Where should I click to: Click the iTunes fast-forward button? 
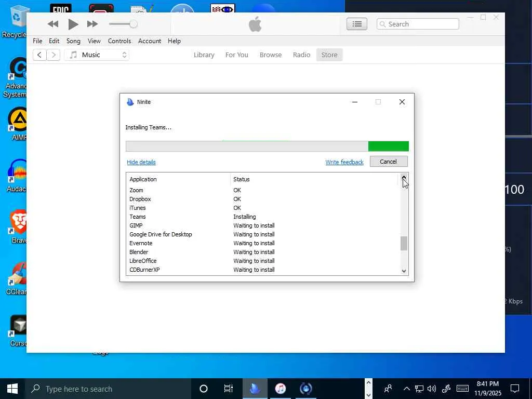92,24
